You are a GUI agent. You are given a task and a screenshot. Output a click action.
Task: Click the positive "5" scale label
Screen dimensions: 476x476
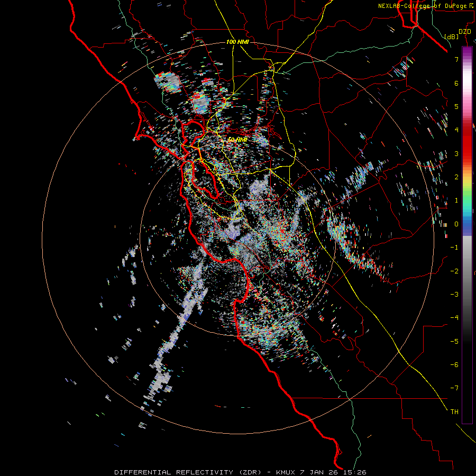[x=456, y=106]
